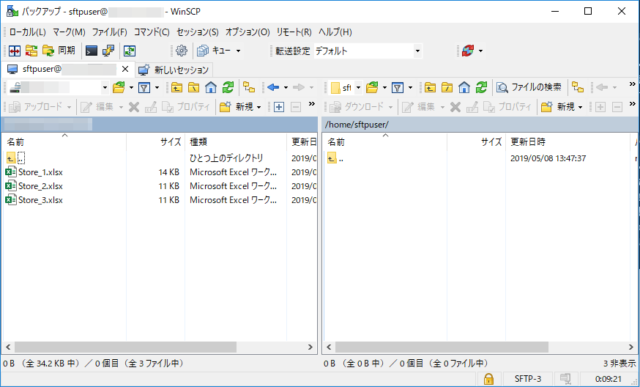Go to local root directory icon

click(193, 87)
